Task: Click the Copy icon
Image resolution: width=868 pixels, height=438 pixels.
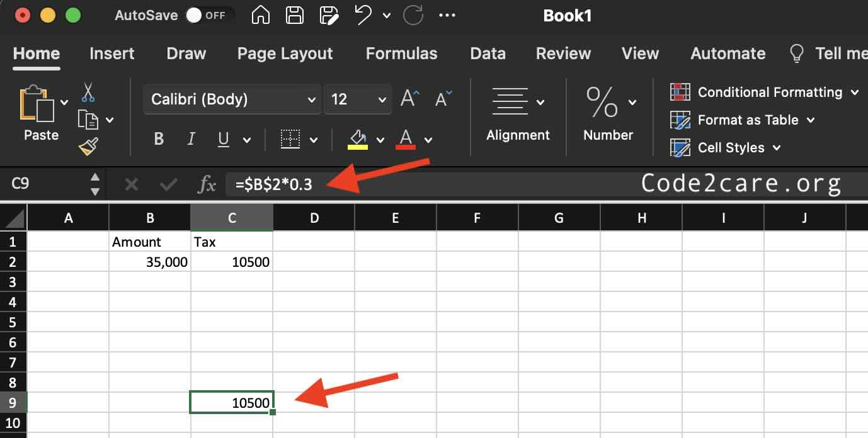Action: [x=88, y=119]
